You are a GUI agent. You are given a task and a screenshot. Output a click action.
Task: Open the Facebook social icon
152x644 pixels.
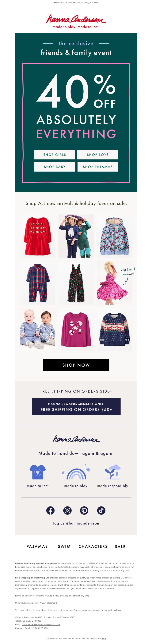click(50, 511)
